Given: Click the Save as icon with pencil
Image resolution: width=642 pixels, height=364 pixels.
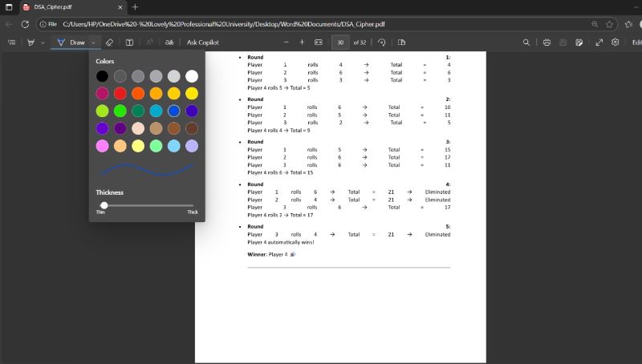Looking at the screenshot, I should coord(579,42).
